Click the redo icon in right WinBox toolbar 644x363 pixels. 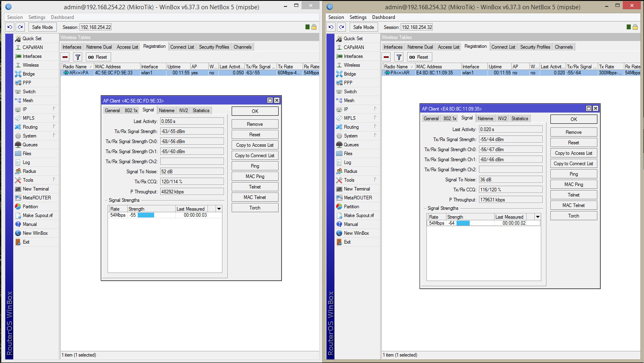click(342, 27)
